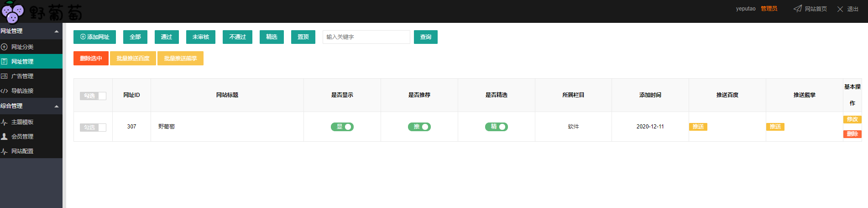Click the 删除 button for row 307
The height and width of the screenshot is (208, 868).
852,134
